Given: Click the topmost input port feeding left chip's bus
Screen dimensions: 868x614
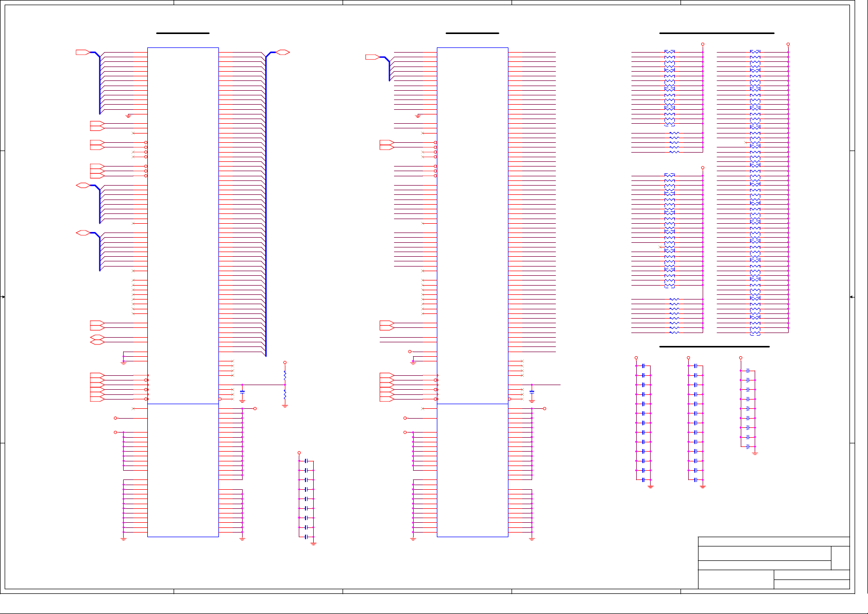Looking at the screenshot, I should [83, 52].
